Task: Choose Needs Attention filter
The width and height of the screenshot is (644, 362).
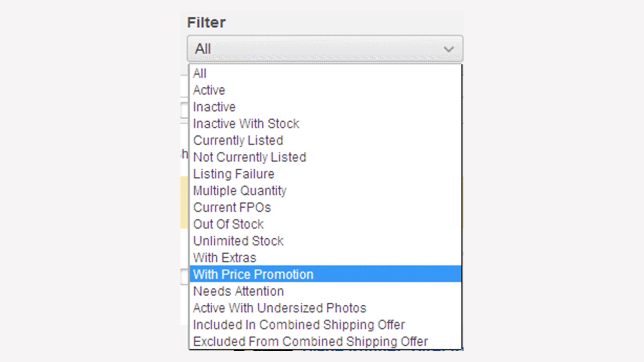Action: tap(238, 291)
